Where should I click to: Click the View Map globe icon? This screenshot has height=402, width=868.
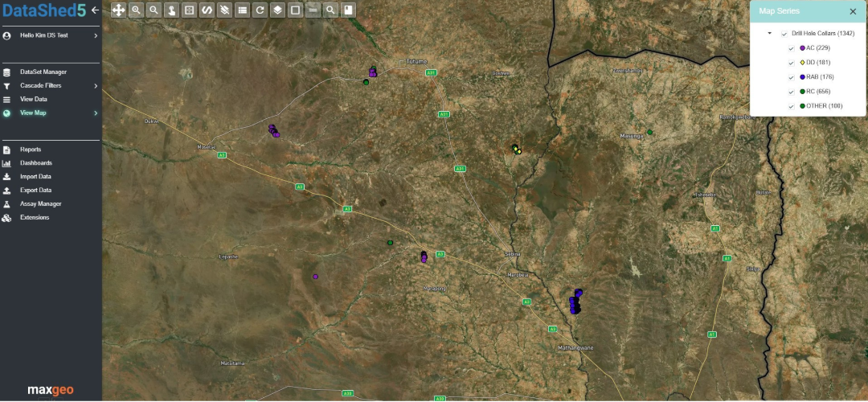tap(6, 113)
